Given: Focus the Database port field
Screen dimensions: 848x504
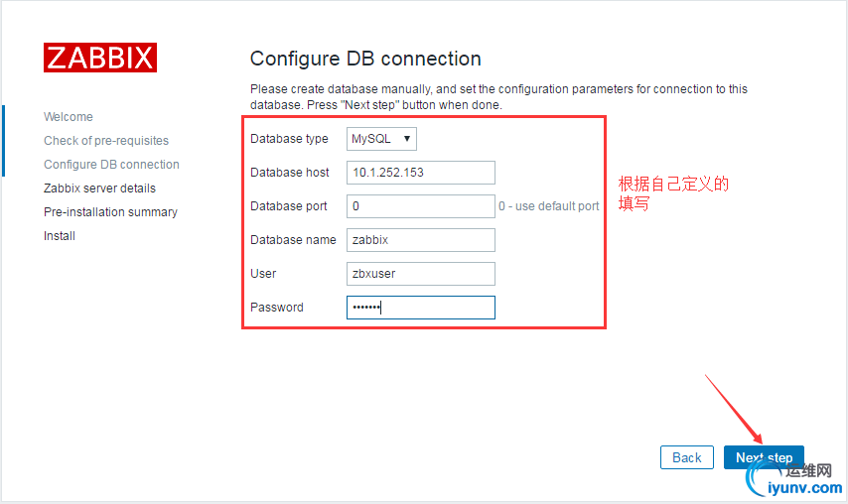Looking at the screenshot, I should (421, 206).
